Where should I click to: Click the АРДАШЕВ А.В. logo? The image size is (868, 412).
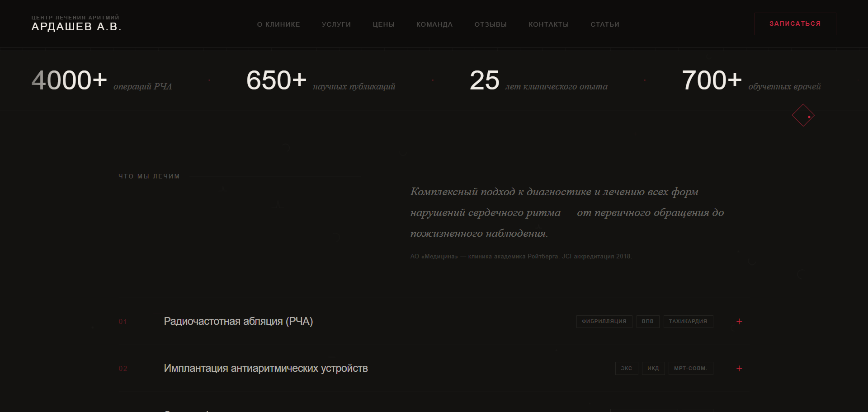76,23
